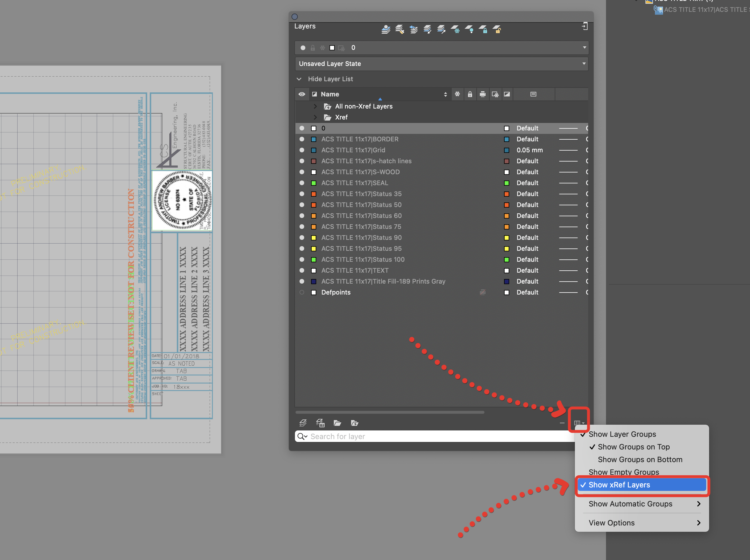Click the New Layer icon
Viewport: 750px width, 560px height.
pyautogui.click(x=303, y=423)
